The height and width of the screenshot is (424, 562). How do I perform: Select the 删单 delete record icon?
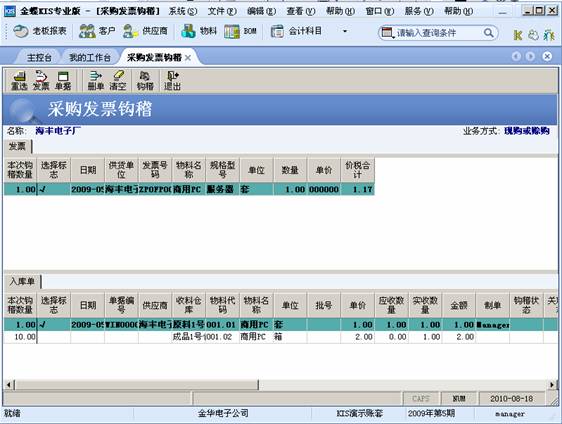point(96,80)
